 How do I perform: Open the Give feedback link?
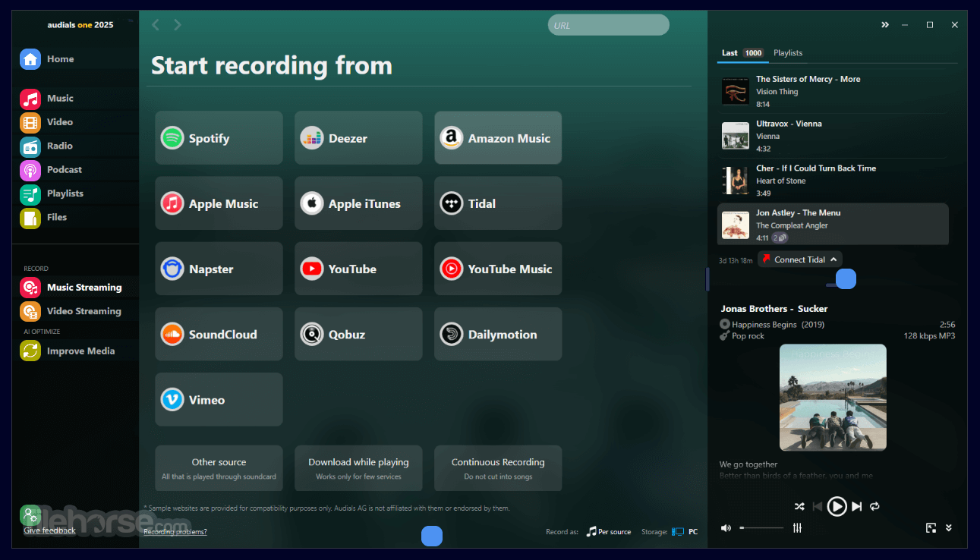point(49,530)
